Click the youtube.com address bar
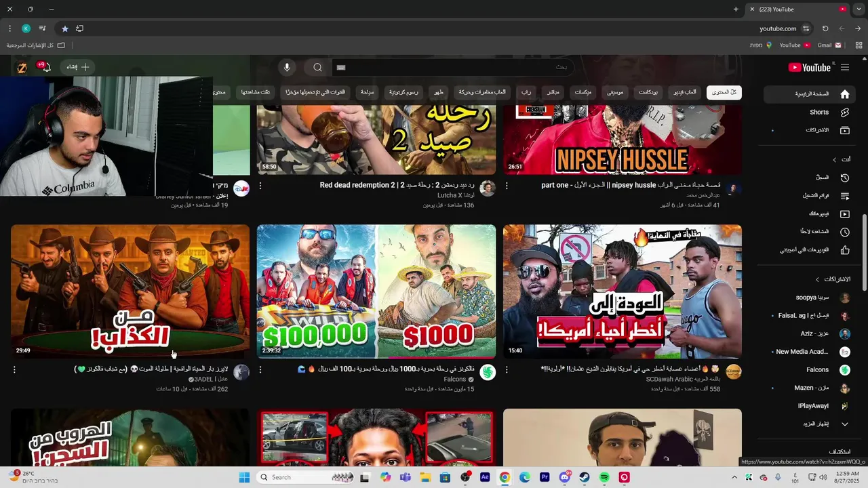The width and height of the screenshot is (868, 488). (777, 28)
